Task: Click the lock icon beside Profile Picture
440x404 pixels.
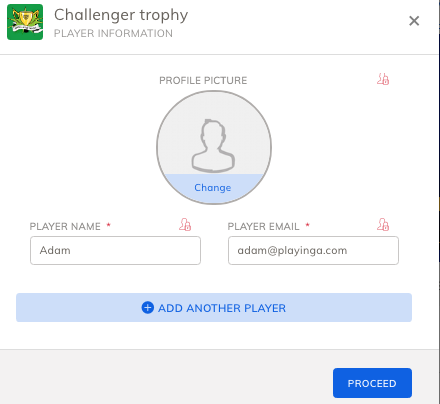Action: coord(383,79)
